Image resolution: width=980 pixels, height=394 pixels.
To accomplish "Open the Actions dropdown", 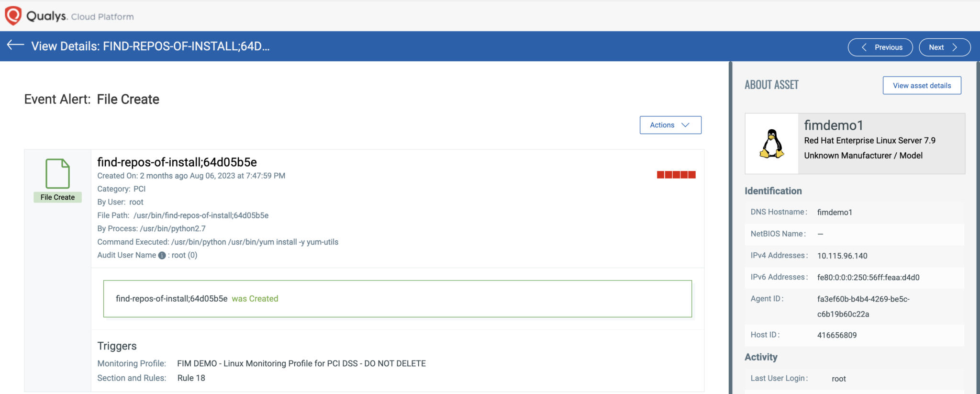I will [670, 125].
